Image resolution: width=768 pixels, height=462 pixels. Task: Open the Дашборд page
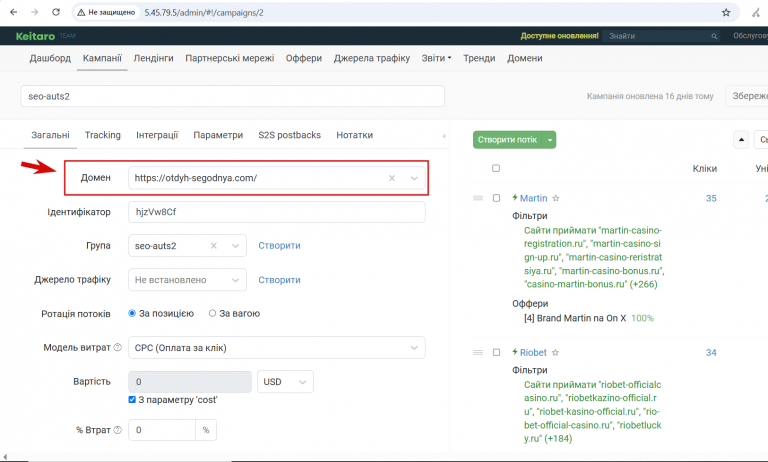pyautogui.click(x=50, y=58)
